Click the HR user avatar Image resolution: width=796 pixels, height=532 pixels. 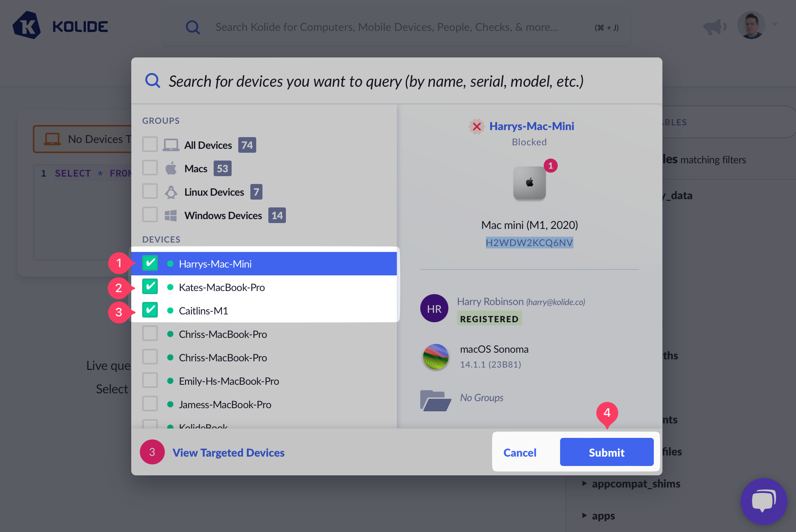pyautogui.click(x=434, y=309)
